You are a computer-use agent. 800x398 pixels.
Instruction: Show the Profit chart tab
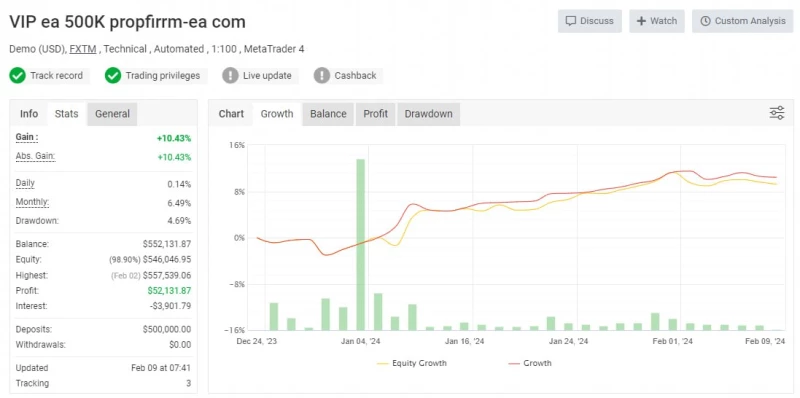point(376,114)
